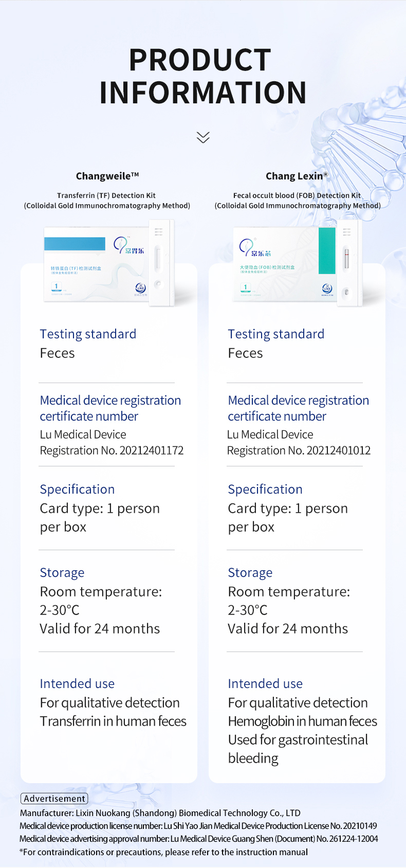This screenshot has width=406, height=868.
Task: Select the Changweile product name heading
Action: 107,176
